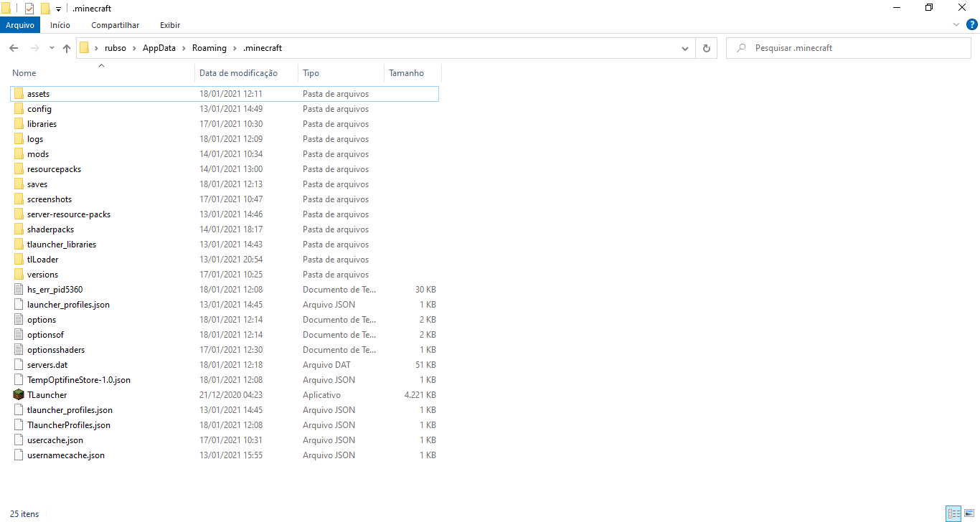The width and height of the screenshot is (980, 522).
Task: Switch to Details view in status bar
Action: [953, 513]
